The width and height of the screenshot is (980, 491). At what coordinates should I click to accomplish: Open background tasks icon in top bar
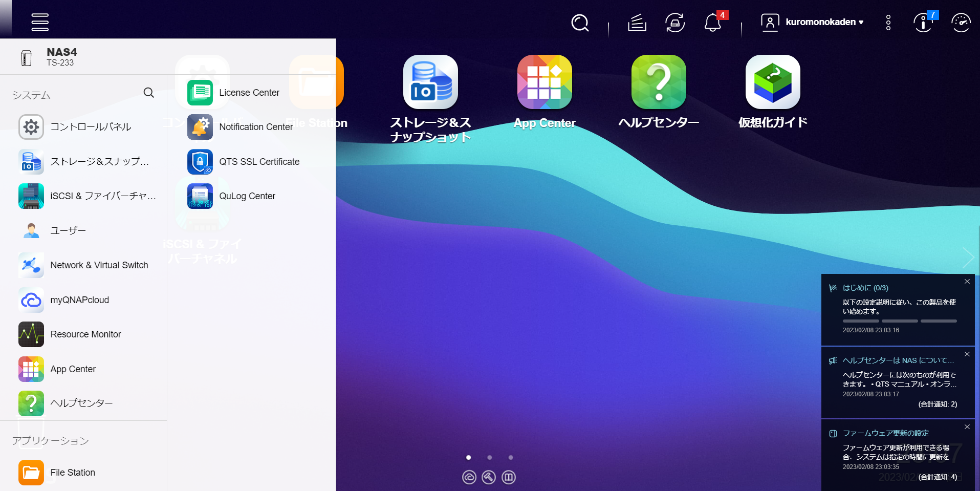pyautogui.click(x=637, y=23)
